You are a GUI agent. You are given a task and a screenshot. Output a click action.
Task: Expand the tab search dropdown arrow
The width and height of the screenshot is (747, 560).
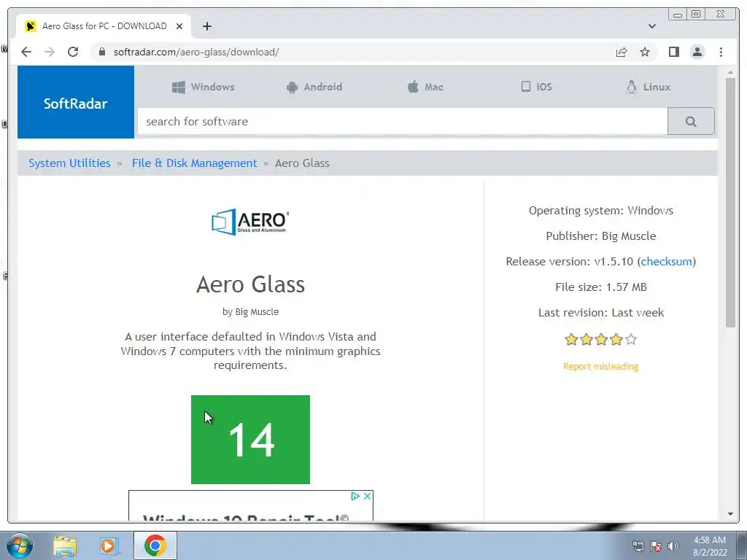tap(652, 26)
